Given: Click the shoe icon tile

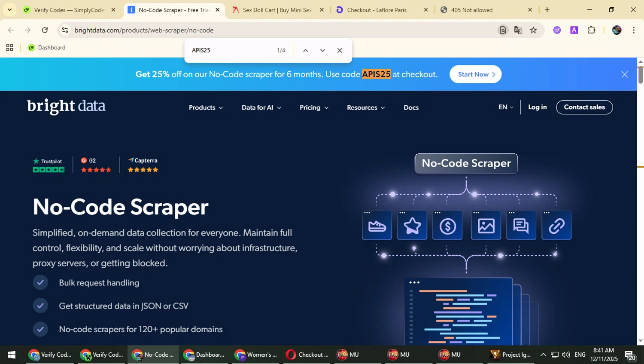Looking at the screenshot, I should (x=377, y=225).
